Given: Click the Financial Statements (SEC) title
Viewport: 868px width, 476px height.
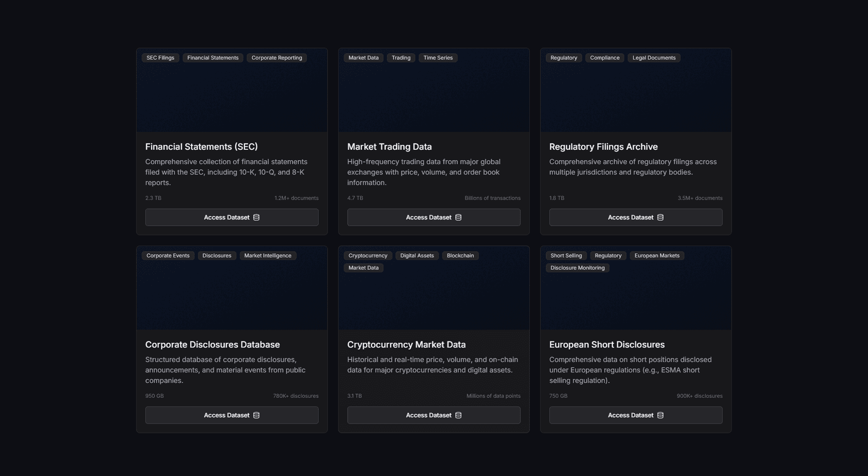Looking at the screenshot, I should (x=201, y=147).
